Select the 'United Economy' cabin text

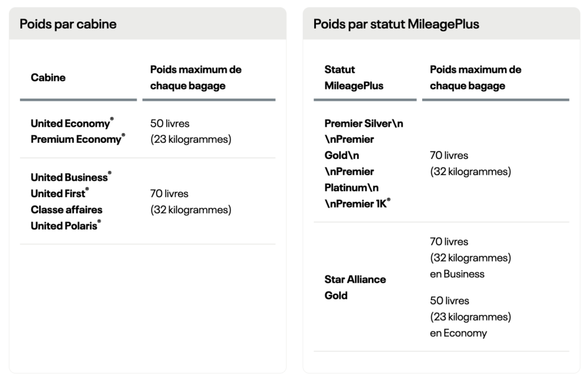[70, 123]
